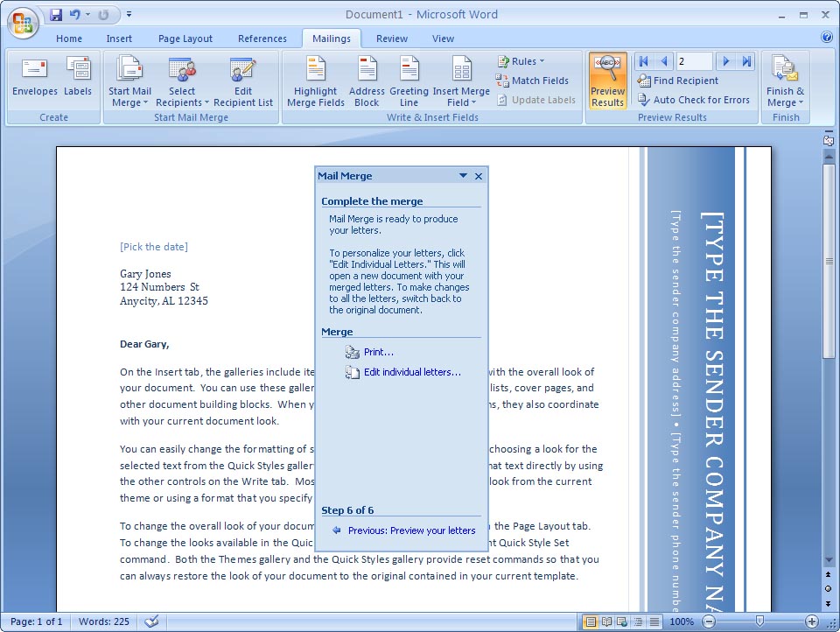Open Customize Quick Access Toolbar dropdown

129,15
